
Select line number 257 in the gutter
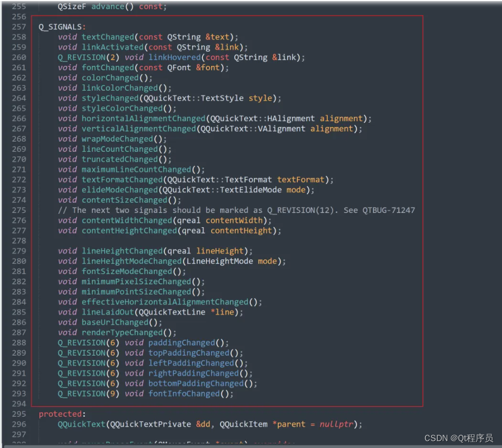coord(18,27)
